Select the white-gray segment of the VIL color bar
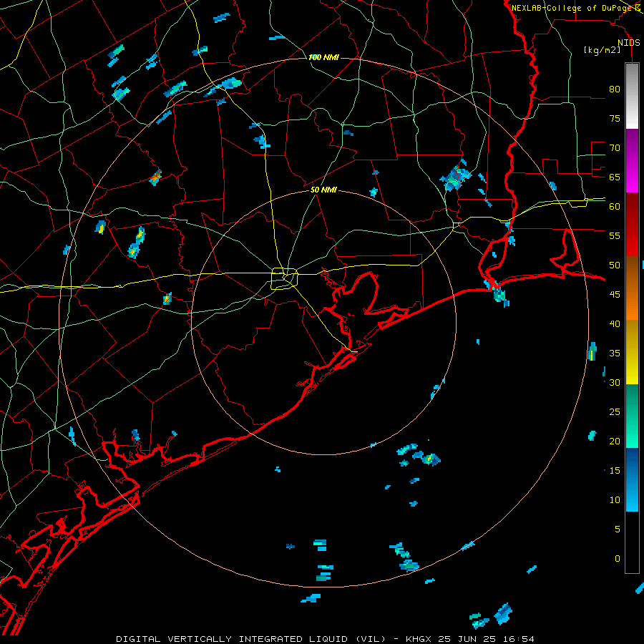Screen dimensions: 644x644 [x=632, y=97]
